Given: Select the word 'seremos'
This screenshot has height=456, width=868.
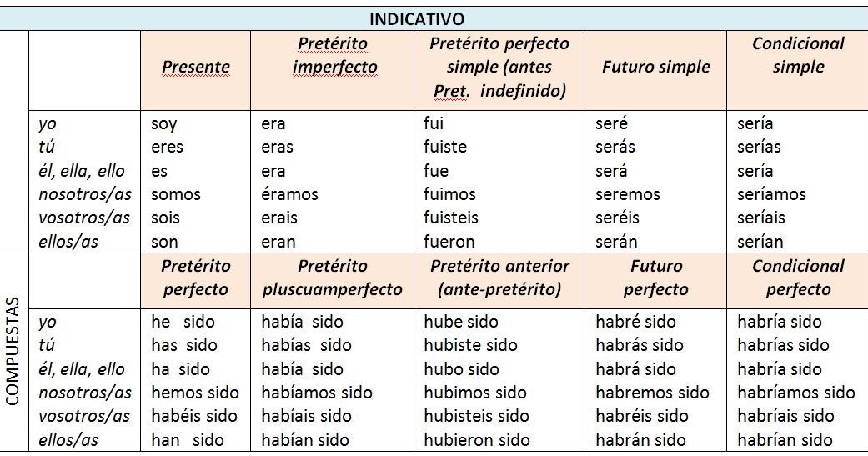Looking at the screenshot, I should 628,194.
